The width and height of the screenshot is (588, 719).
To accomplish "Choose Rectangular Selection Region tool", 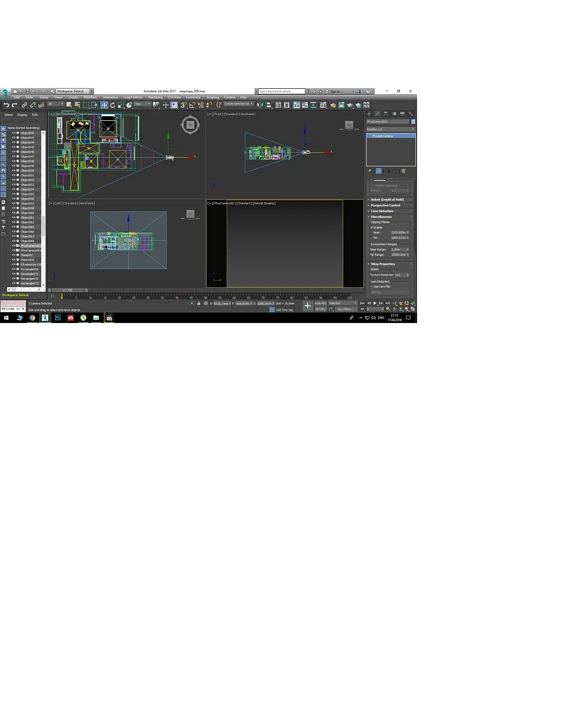I will click(x=86, y=105).
